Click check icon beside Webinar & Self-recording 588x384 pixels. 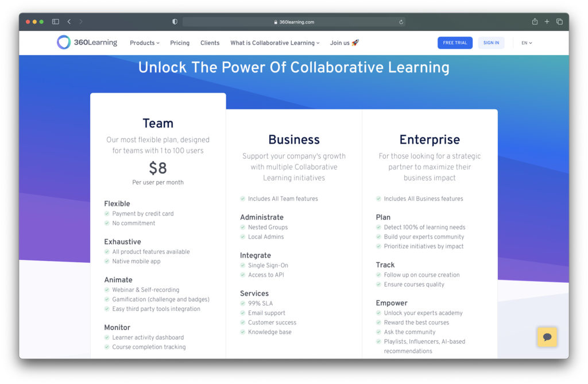(x=107, y=290)
